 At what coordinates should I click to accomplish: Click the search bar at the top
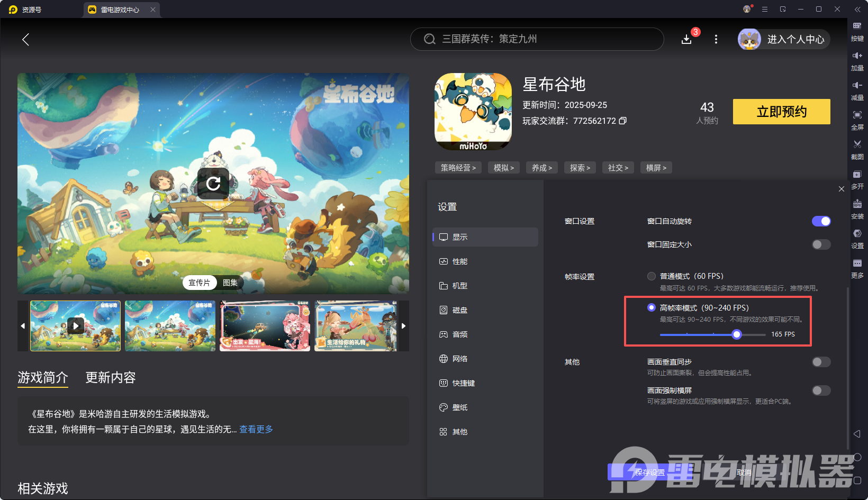[x=536, y=39]
